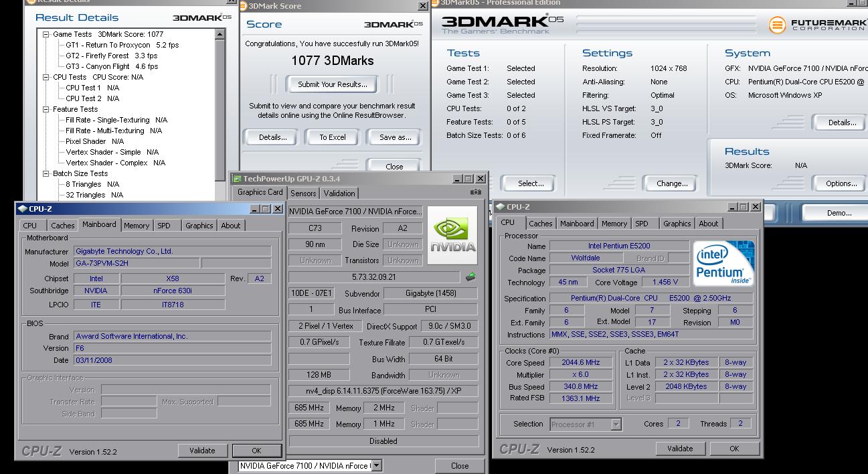
Task: Click the TechPowerUp GPU-Z title bar icon
Action: tap(237, 179)
